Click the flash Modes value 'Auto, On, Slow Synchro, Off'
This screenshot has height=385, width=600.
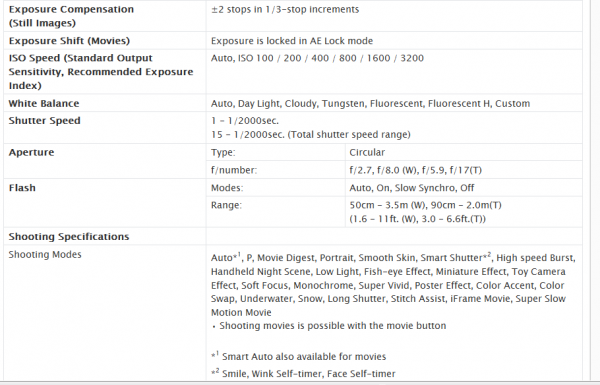411,188
